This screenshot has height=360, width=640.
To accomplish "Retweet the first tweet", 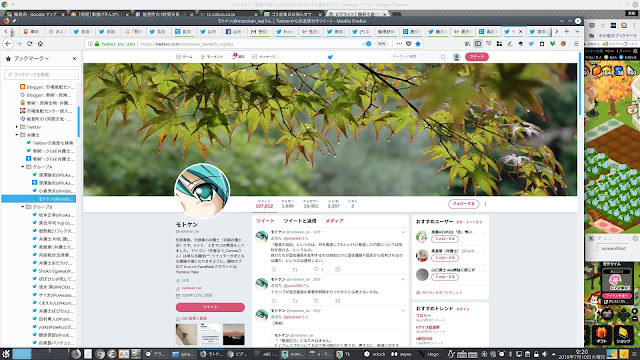I will [295, 269].
